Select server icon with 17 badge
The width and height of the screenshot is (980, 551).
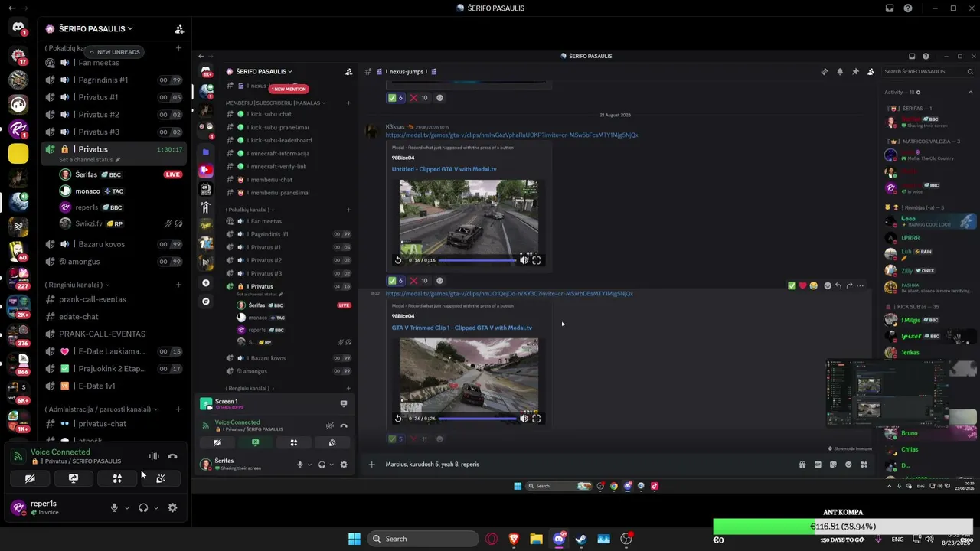click(18, 56)
